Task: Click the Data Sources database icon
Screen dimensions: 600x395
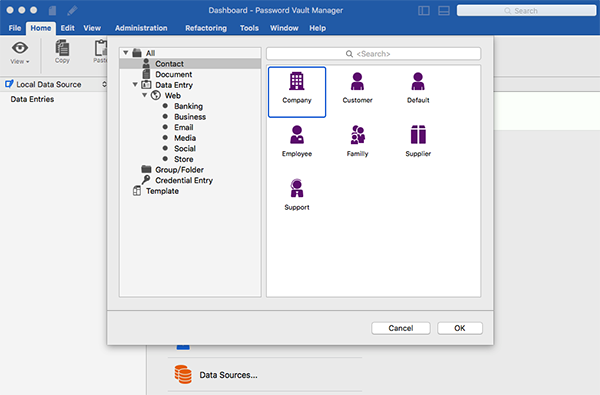Action: [x=183, y=374]
